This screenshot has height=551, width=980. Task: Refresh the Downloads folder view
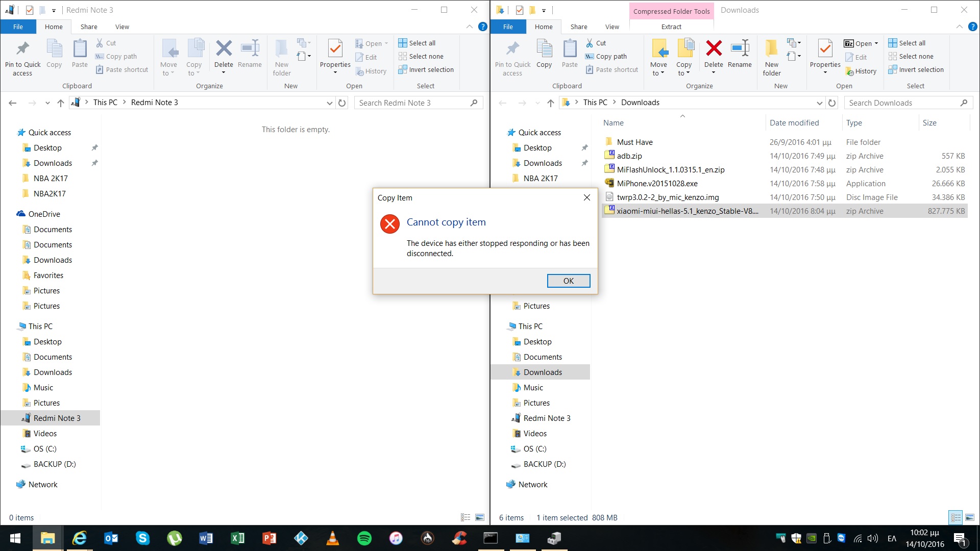[x=832, y=103]
